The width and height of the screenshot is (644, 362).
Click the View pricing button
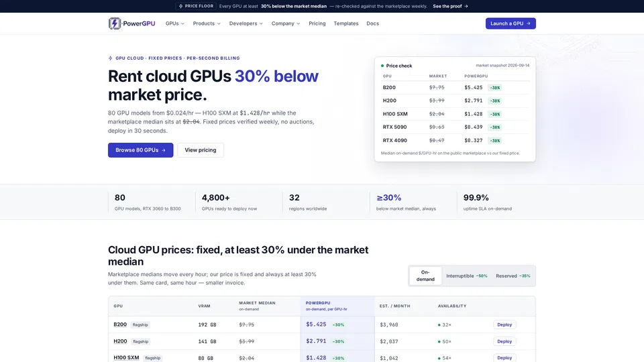click(x=201, y=150)
